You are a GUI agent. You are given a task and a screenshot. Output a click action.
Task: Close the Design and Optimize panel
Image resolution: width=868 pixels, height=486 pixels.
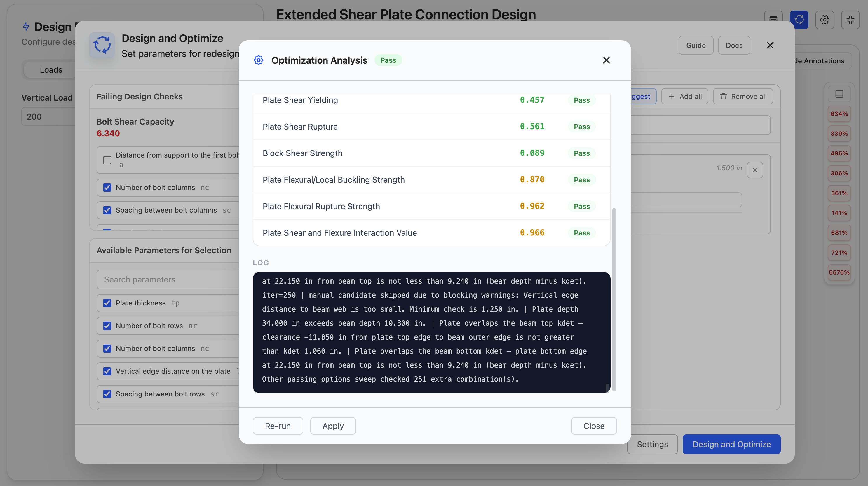click(770, 45)
